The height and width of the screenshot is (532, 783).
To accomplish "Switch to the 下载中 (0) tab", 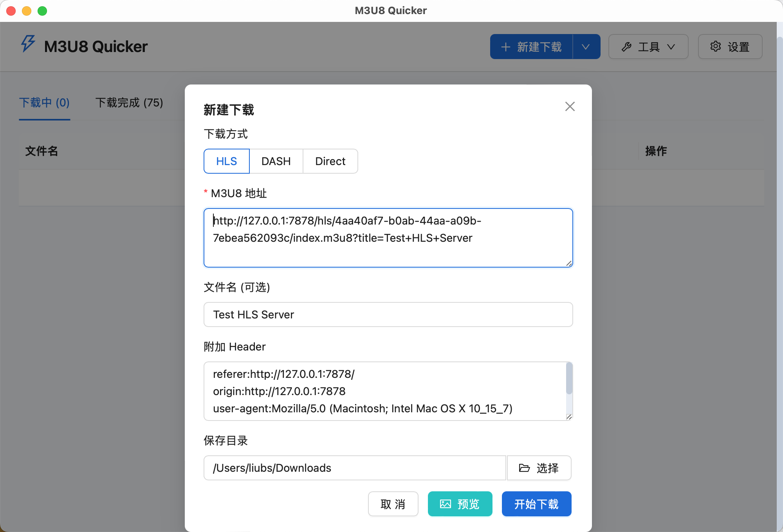I will click(x=44, y=102).
